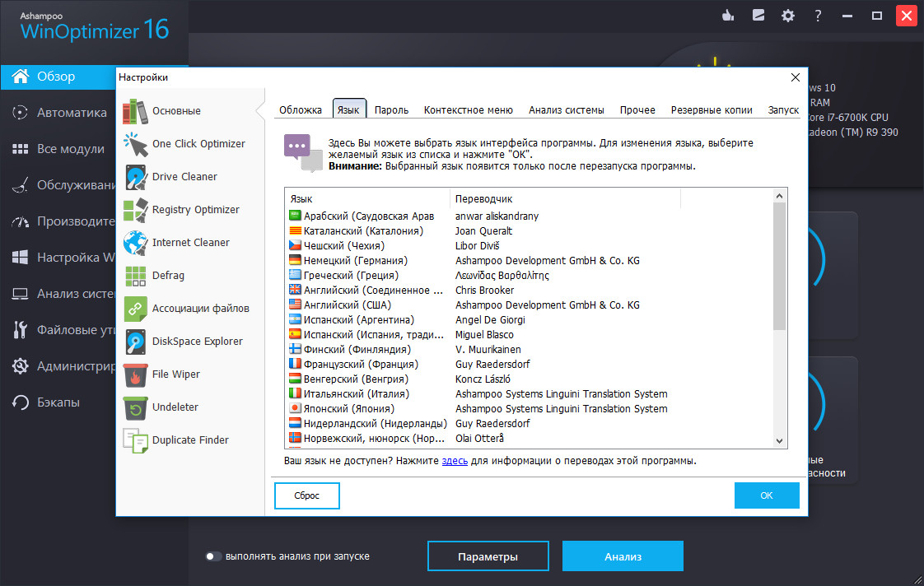Viewport: 924px width, 586px height.
Task: Open Все модули grid icon
Action: [x=20, y=149]
